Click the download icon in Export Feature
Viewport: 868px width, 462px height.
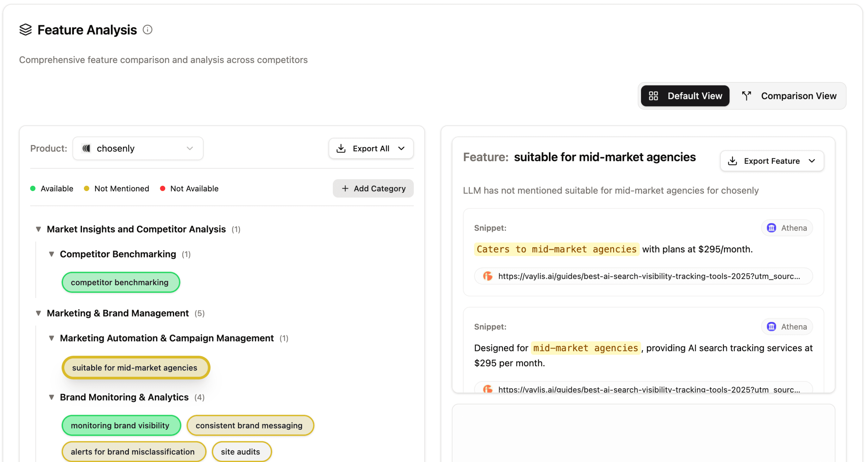732,161
